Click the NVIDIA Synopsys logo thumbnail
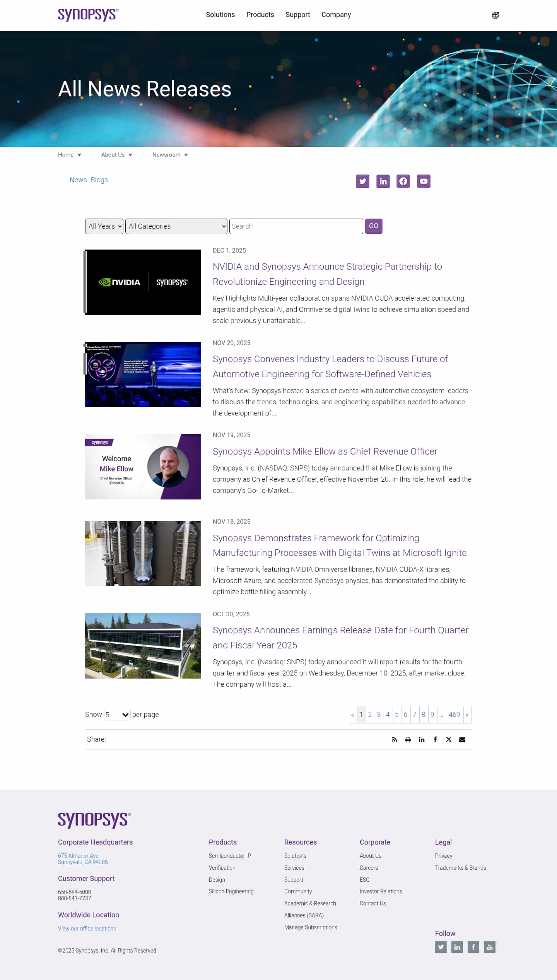This screenshot has height=980, width=557. [143, 282]
